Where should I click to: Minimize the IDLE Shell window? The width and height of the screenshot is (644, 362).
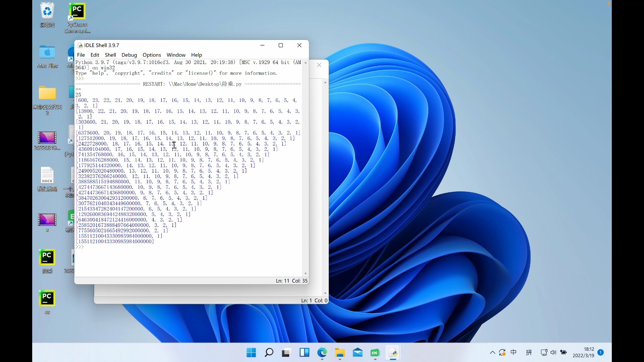click(262, 45)
